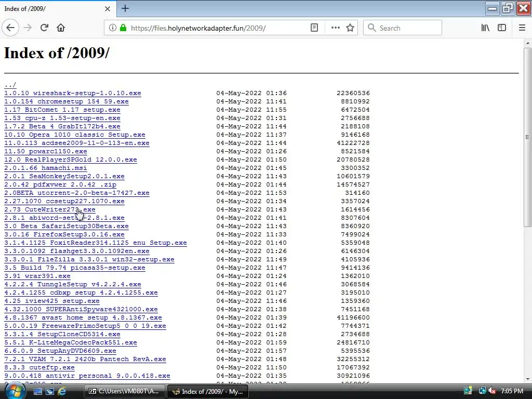This screenshot has height=399, width=532.
Task: Open the page actions three-dots menu
Action: pos(335,28)
